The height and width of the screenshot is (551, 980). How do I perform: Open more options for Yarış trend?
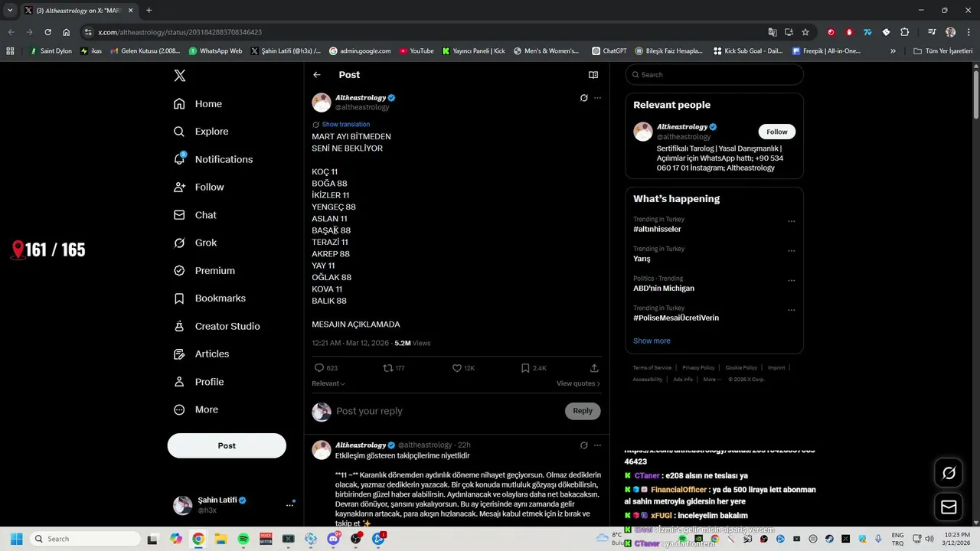tap(792, 250)
